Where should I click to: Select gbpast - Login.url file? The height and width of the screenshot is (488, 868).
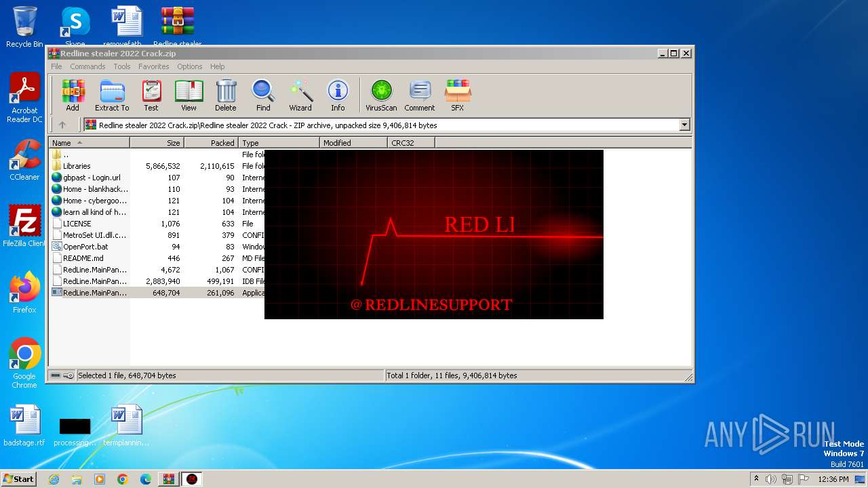click(x=157, y=178)
